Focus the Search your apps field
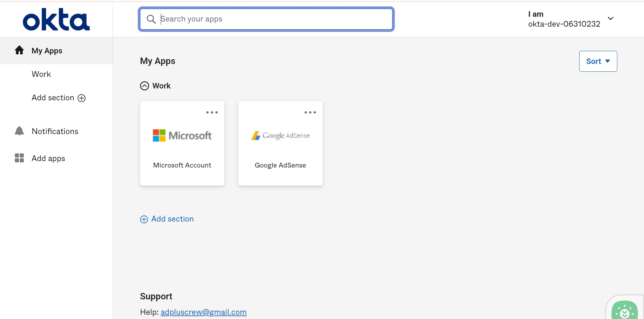 coord(274,19)
